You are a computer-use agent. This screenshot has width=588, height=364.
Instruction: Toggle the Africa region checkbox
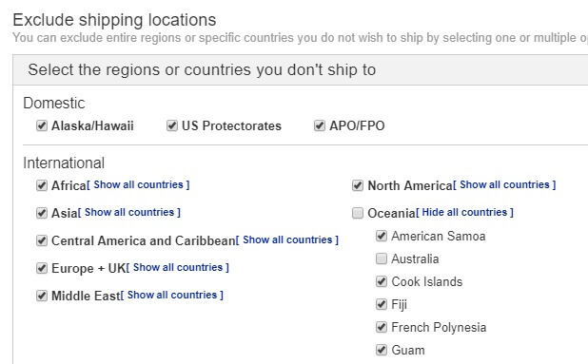42,185
